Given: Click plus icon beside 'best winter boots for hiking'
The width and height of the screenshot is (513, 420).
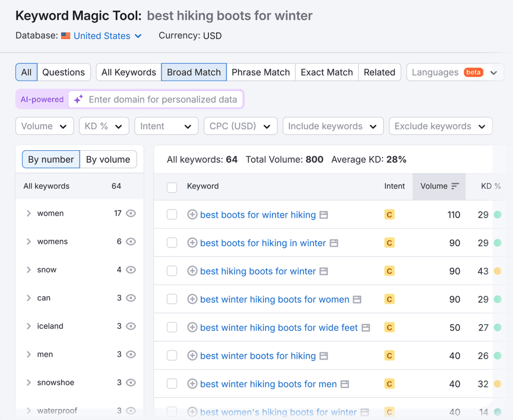Looking at the screenshot, I should tap(192, 356).
